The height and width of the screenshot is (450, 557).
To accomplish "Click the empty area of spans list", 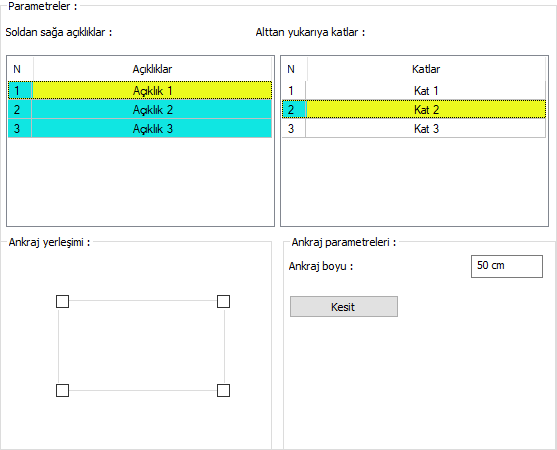I will pyautogui.click(x=140, y=181).
